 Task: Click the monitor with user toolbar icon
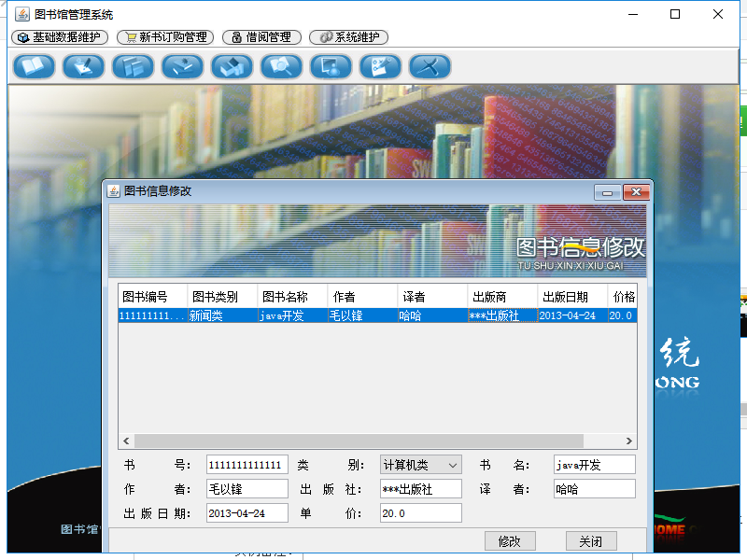(331, 67)
